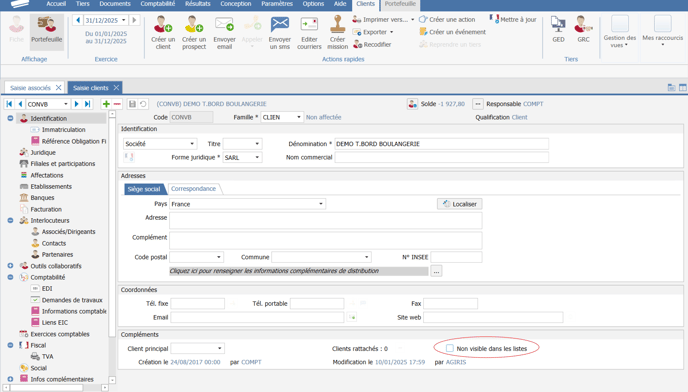
Task: Open the GED icon
Action: click(x=558, y=24)
